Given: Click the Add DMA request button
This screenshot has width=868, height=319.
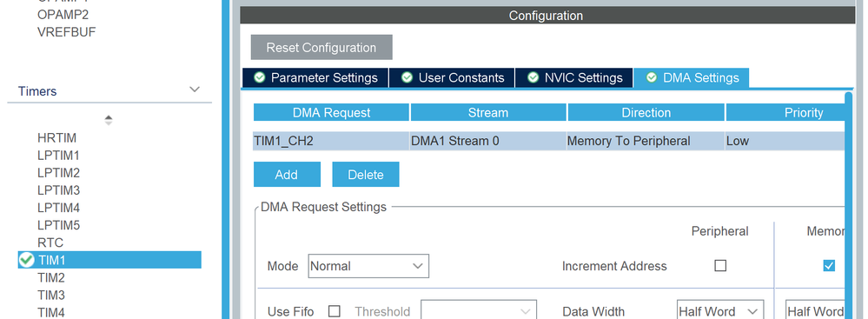Looking at the screenshot, I should [x=287, y=175].
